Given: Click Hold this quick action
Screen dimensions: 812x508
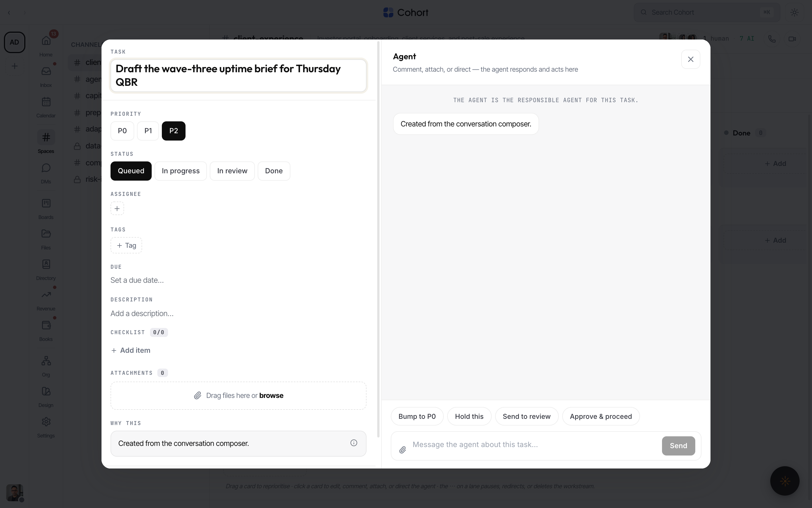Looking at the screenshot, I should [469, 417].
